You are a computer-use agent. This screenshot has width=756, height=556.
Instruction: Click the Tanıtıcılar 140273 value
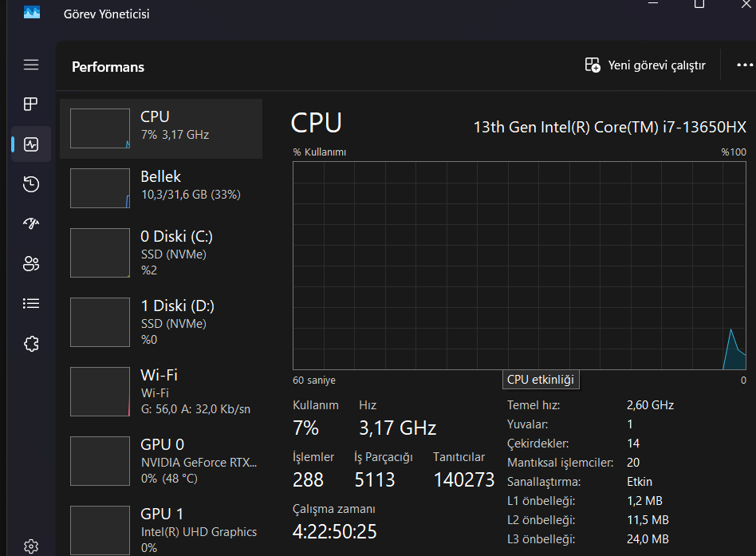coord(464,479)
